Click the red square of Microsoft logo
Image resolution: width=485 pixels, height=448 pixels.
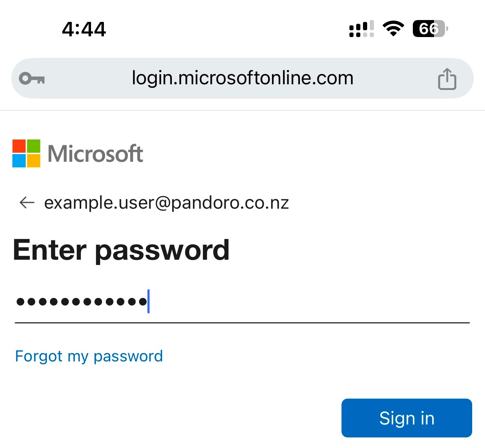click(19, 146)
